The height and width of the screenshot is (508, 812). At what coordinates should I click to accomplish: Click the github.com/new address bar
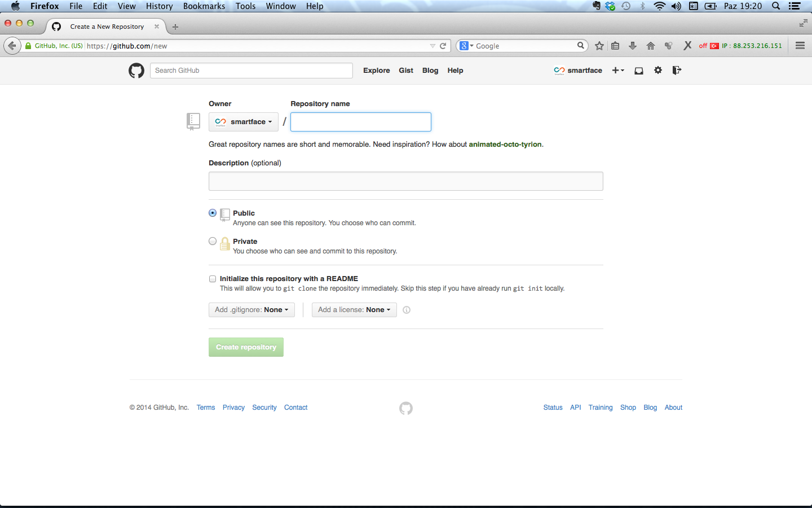click(257, 46)
